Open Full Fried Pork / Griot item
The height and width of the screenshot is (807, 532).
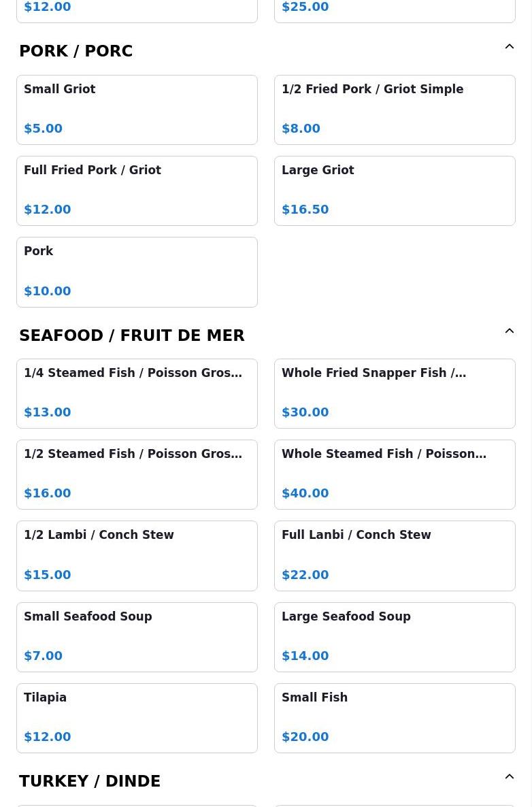[137, 191]
